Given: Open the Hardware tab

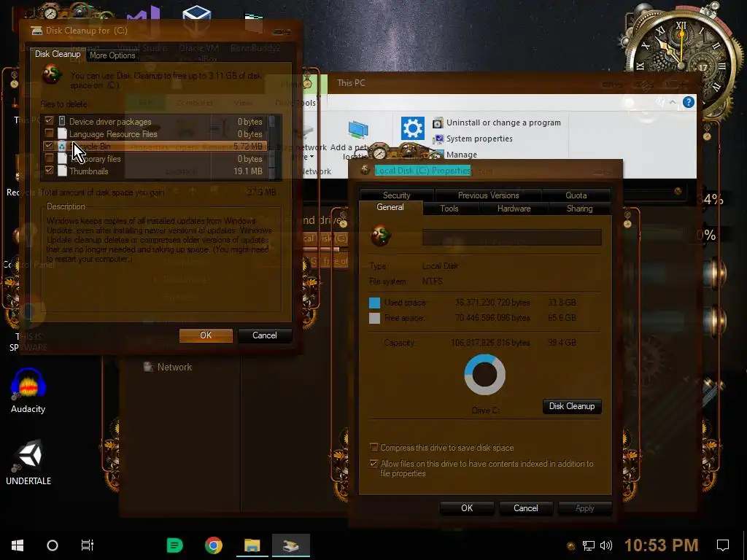Looking at the screenshot, I should click(x=514, y=209).
